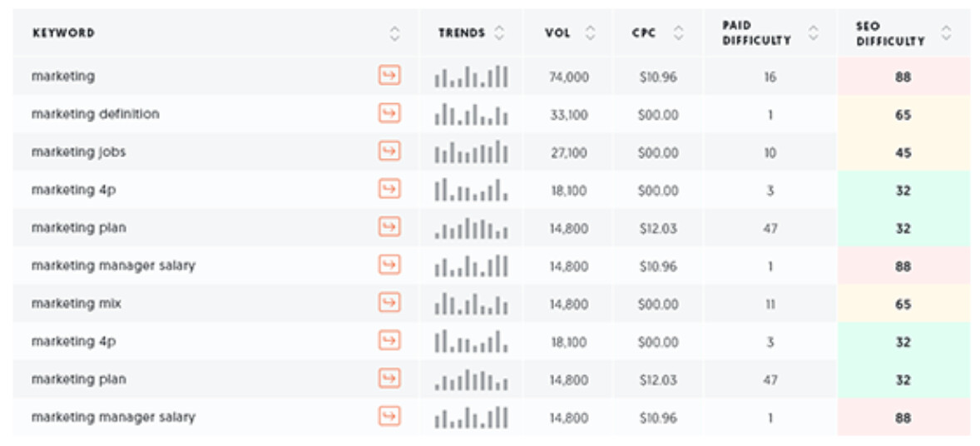Click trend chart for 'marketing definition'
980x446 pixels.
(x=471, y=114)
